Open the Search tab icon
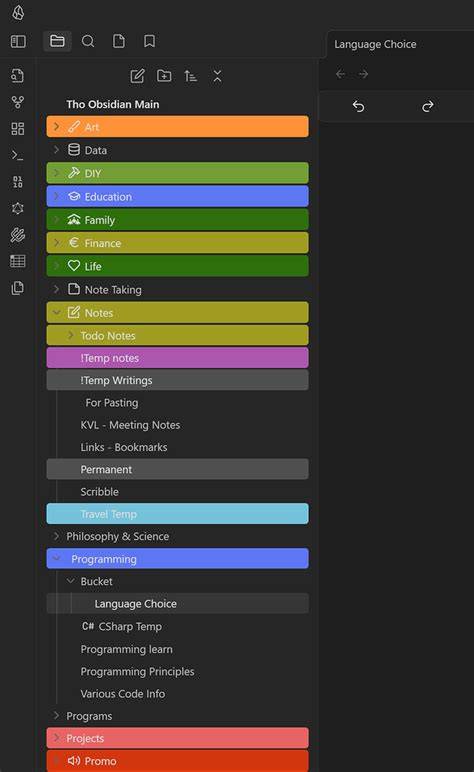The width and height of the screenshot is (474, 772). 88,41
